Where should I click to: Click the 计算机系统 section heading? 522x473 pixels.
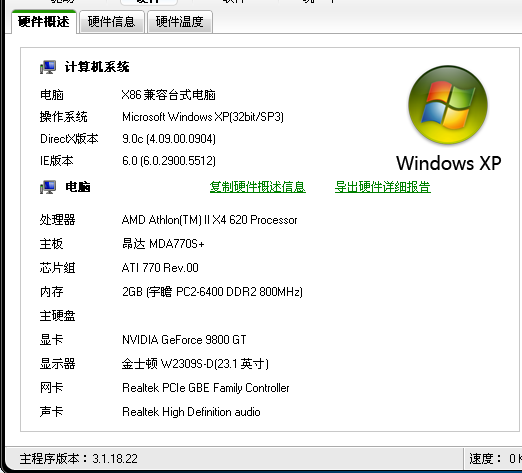97,67
